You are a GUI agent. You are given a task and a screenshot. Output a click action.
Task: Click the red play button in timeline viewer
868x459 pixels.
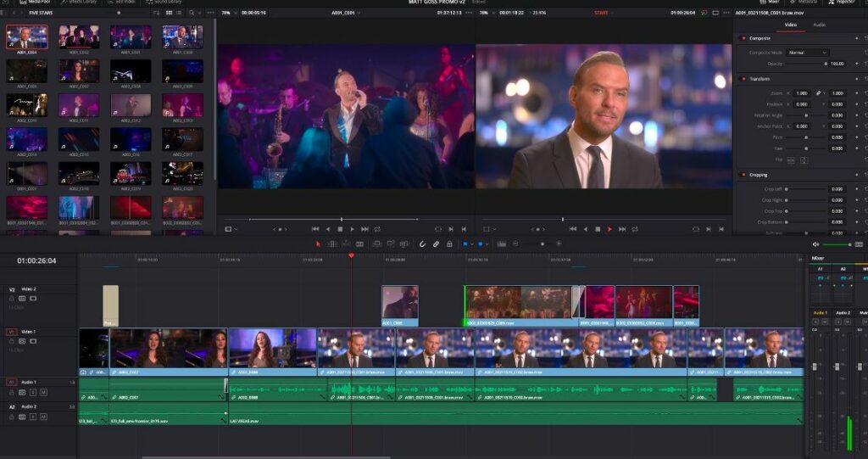(x=610, y=229)
